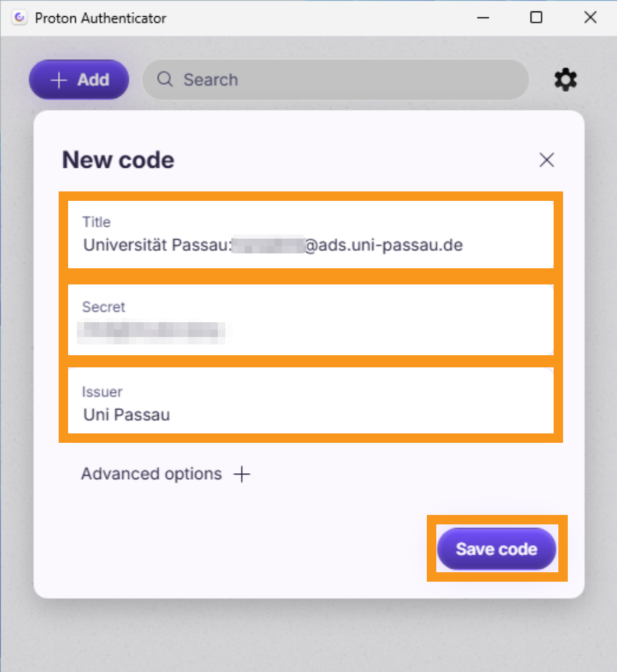Click the New code heading

click(x=118, y=160)
